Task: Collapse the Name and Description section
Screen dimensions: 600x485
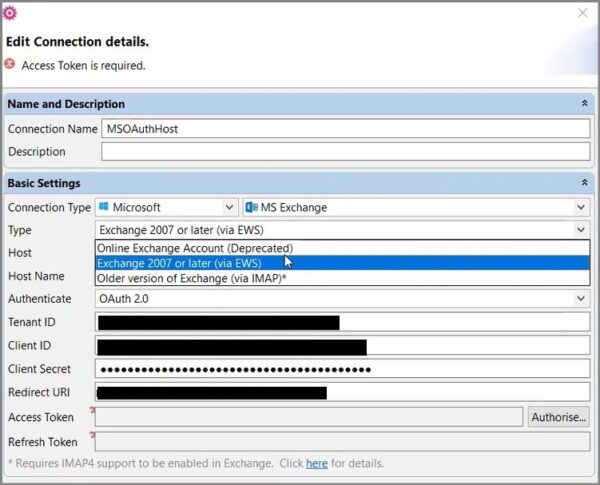Action: 584,104
